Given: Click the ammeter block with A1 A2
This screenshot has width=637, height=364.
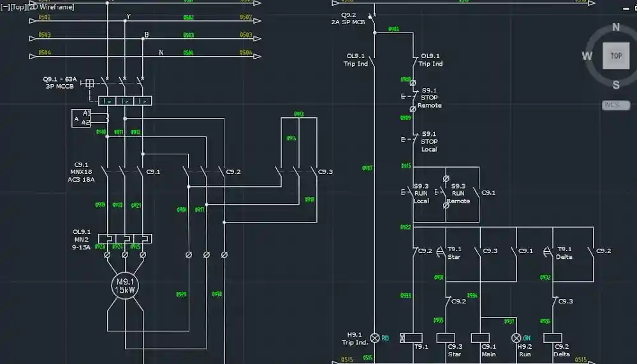Looking at the screenshot, I should [x=82, y=118].
